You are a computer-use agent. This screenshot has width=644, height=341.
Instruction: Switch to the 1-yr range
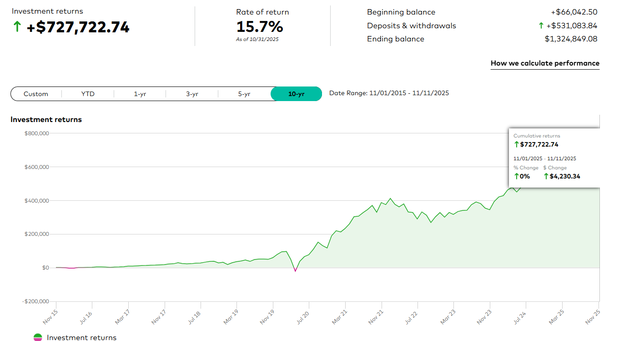(140, 94)
